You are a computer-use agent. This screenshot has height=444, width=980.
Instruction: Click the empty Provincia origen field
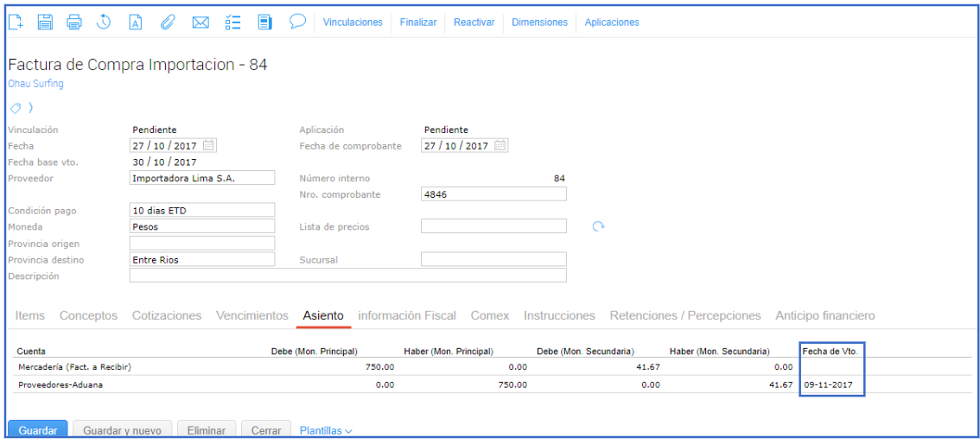point(202,243)
